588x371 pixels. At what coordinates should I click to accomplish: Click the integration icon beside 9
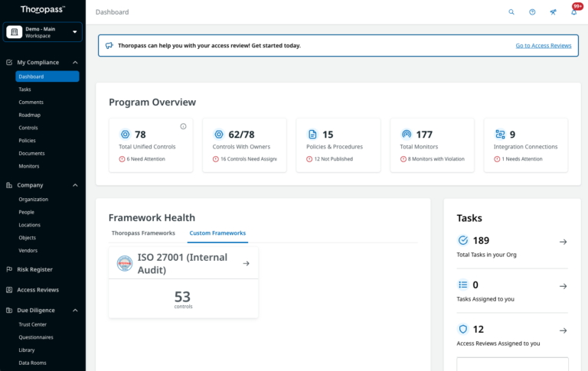pos(500,134)
